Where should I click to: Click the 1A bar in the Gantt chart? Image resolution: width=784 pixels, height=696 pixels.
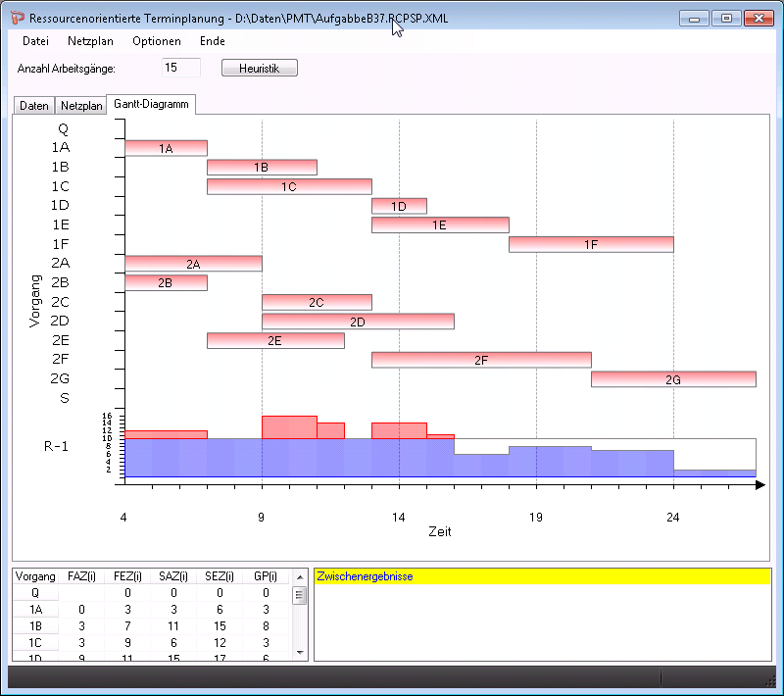click(166, 148)
